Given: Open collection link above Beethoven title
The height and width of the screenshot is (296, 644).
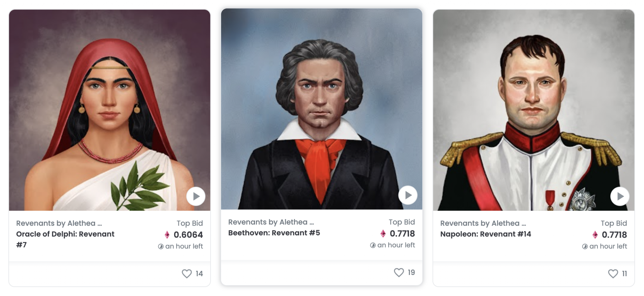Looking at the screenshot, I should [271, 222].
